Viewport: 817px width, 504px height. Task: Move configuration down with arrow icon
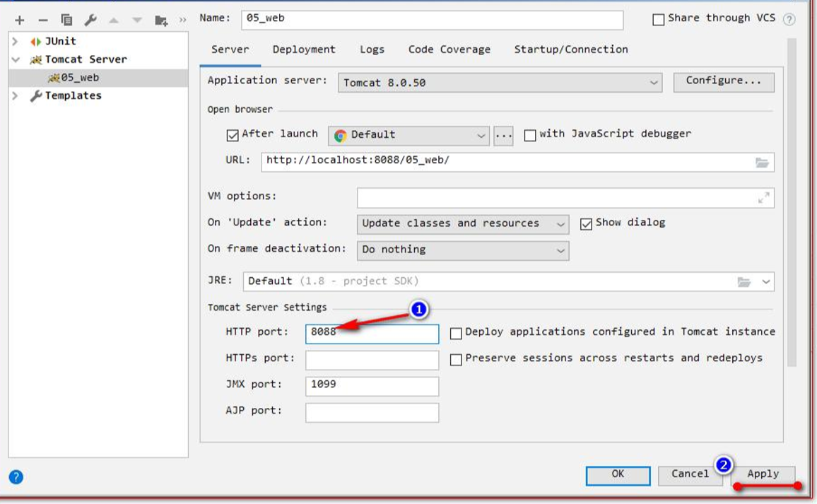[x=137, y=20]
